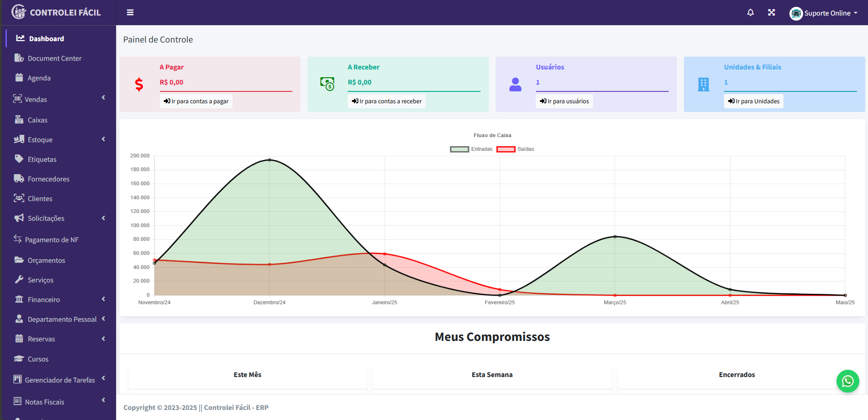Click Ir para usuários button

click(x=564, y=101)
